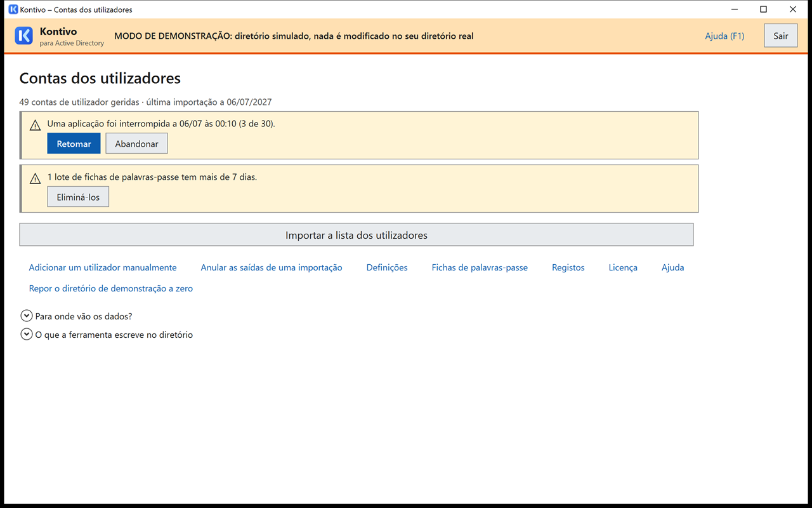Open the Definições link
The image size is (812, 508).
[387, 267]
